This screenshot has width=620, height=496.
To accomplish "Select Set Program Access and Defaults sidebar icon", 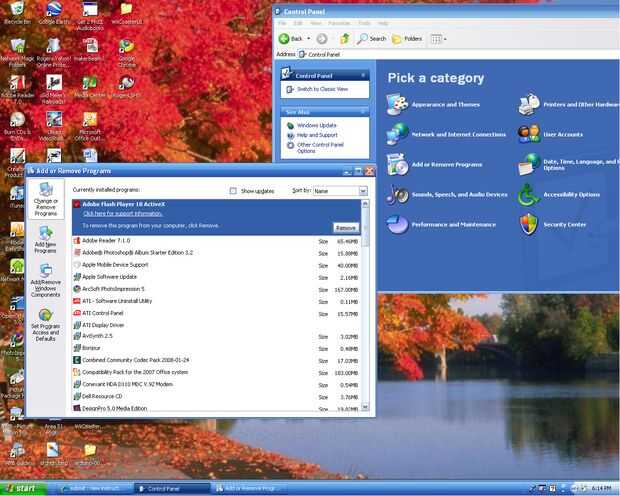I will (x=45, y=325).
